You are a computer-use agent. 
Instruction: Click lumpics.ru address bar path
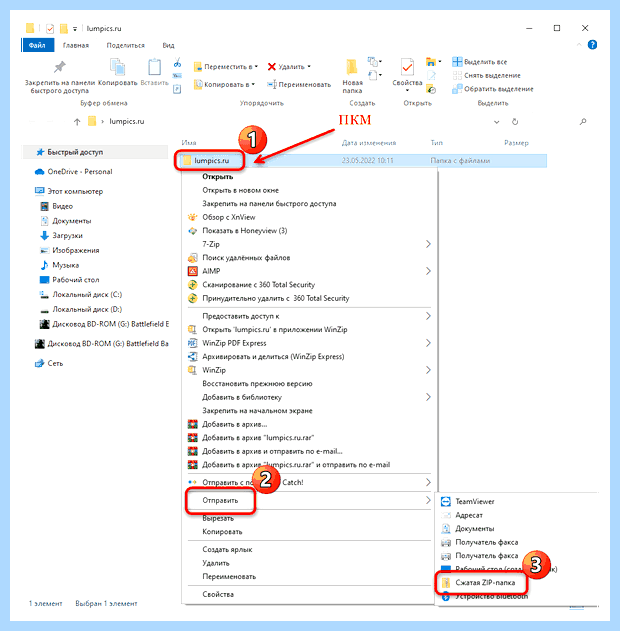[126, 122]
